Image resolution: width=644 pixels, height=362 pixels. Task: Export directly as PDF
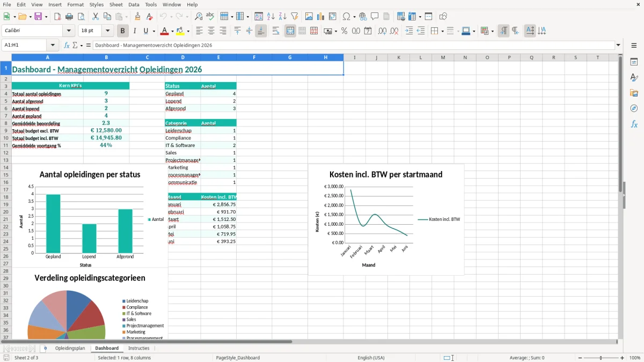(57, 17)
